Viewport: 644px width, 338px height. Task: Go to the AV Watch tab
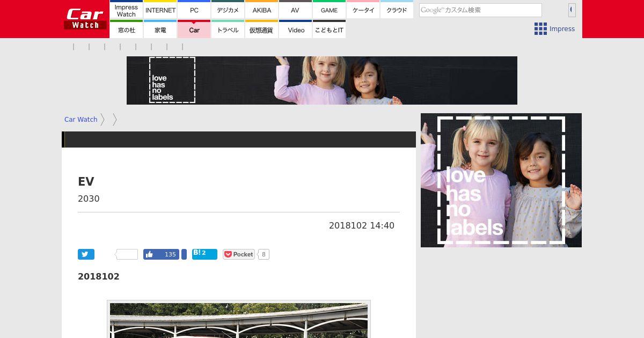[295, 10]
